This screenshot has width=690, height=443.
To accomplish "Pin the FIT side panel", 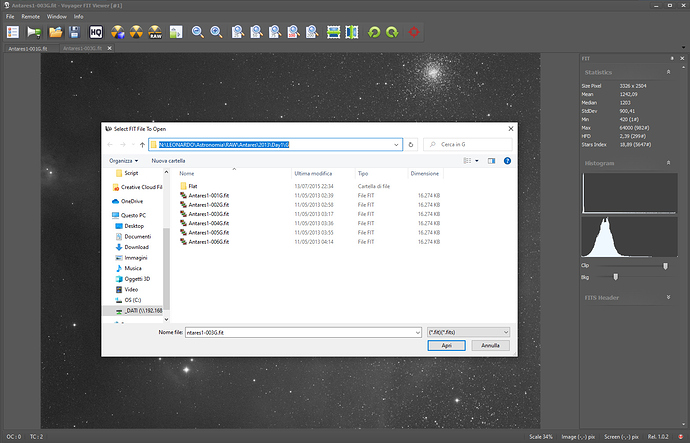I will point(672,58).
